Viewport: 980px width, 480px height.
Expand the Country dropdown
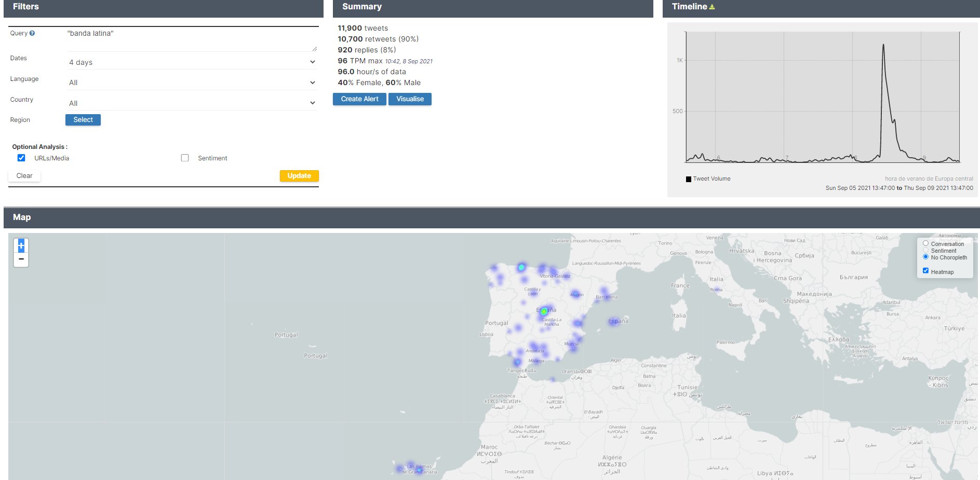[x=191, y=103]
